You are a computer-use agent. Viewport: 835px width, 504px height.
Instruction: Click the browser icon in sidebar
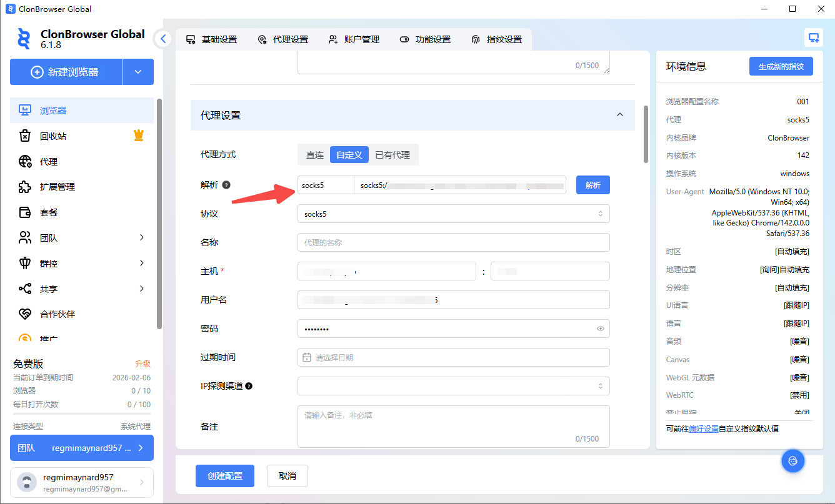tap(25, 111)
